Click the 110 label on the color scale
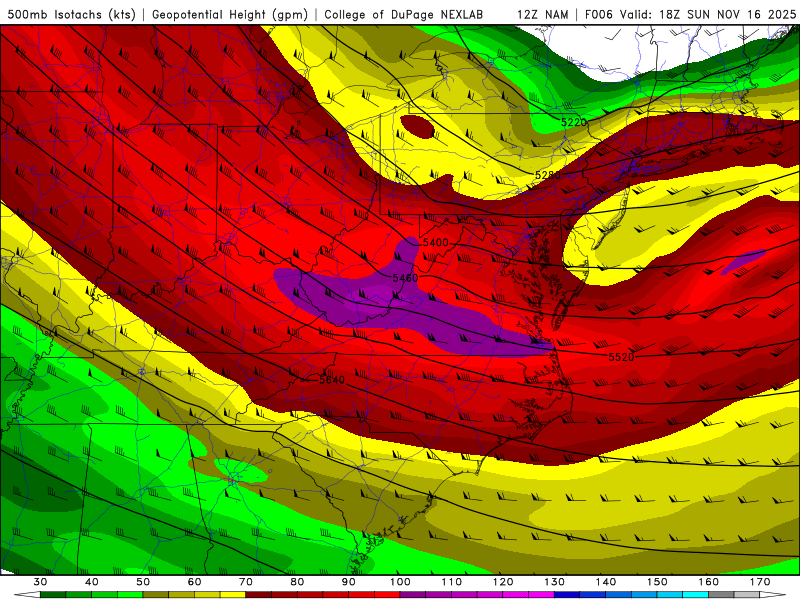 [x=452, y=582]
